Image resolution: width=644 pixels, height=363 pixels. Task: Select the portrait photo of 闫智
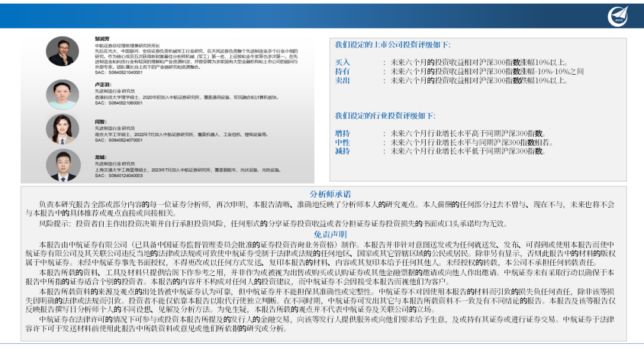63,129
